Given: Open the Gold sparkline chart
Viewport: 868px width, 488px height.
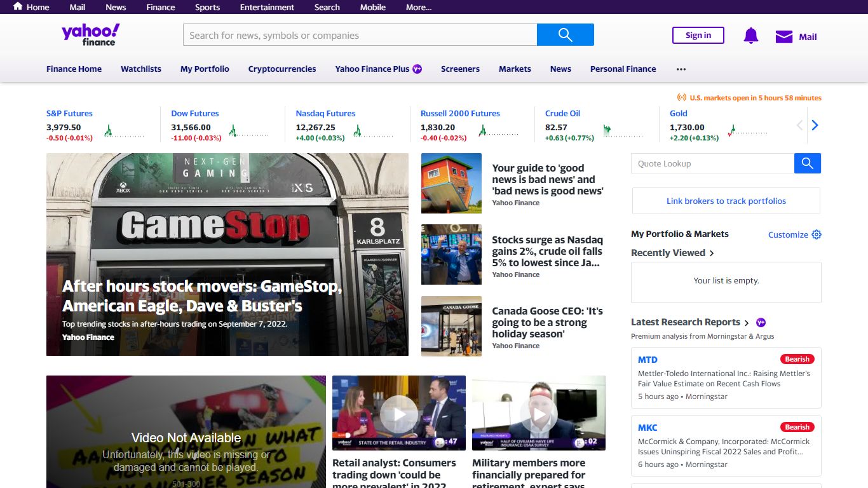Looking at the screenshot, I should pos(748,132).
